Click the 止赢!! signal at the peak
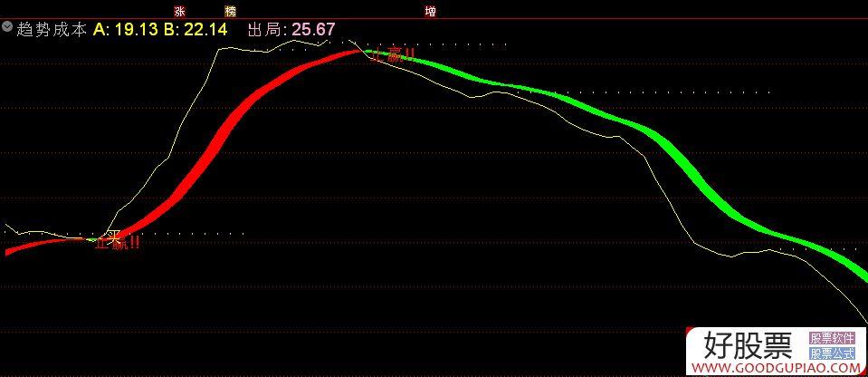The height and width of the screenshot is (377, 868). click(393, 56)
